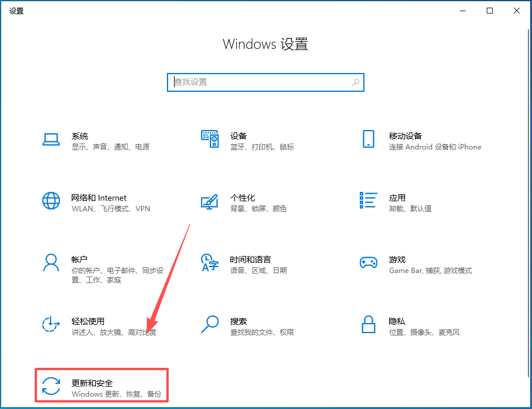Select the 移动设备 title
The width and height of the screenshot is (532, 409).
click(405, 136)
